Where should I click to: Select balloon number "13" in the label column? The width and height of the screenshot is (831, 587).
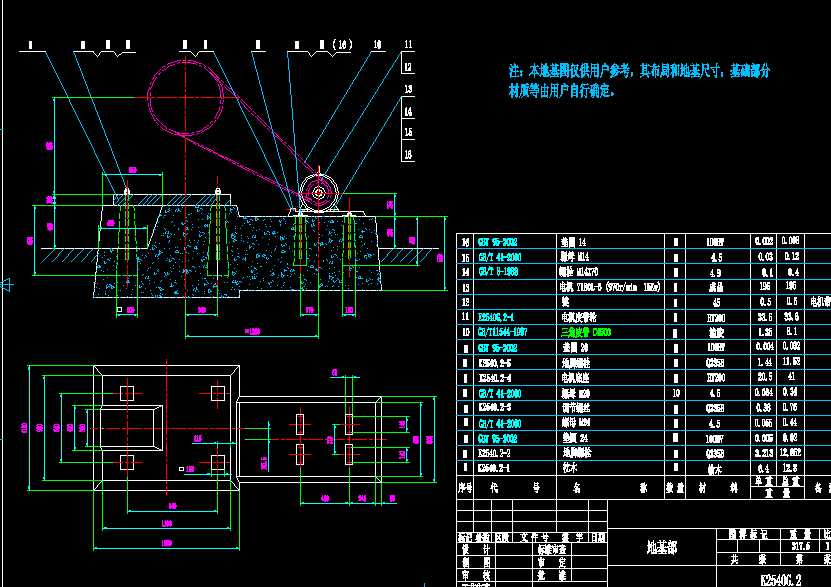tap(408, 89)
